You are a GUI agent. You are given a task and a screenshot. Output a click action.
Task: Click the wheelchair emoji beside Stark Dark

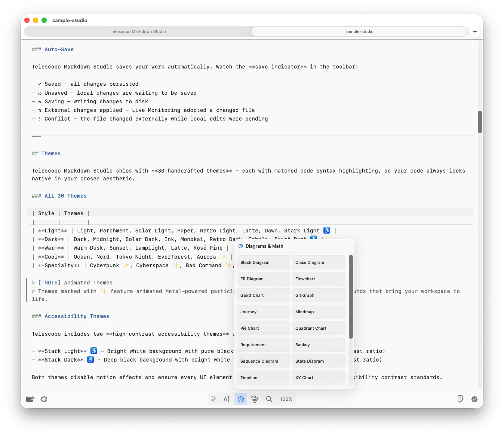pos(90,359)
